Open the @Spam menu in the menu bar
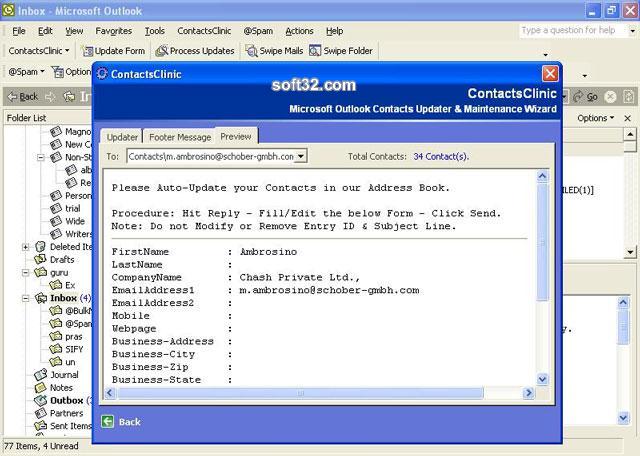 coord(258,31)
